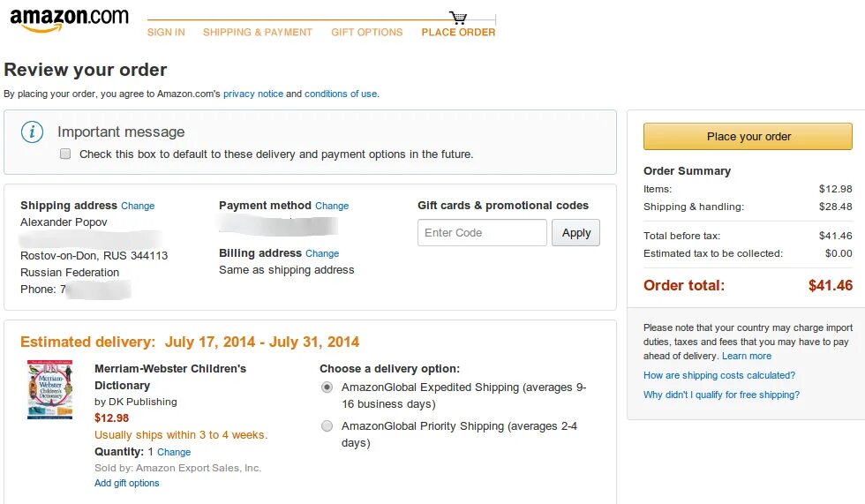Image resolution: width=865 pixels, height=504 pixels.
Task: Open the privacy notice link
Action: pos(253,94)
